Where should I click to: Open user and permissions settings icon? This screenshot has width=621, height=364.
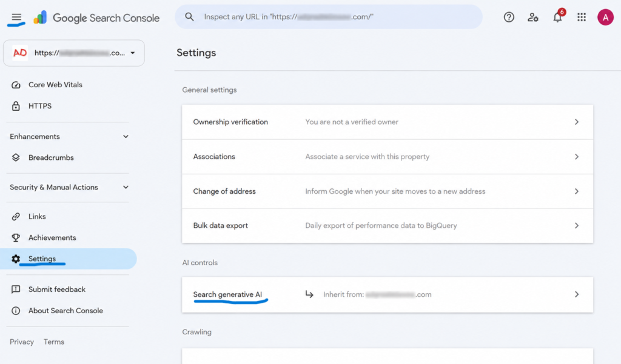(532, 17)
